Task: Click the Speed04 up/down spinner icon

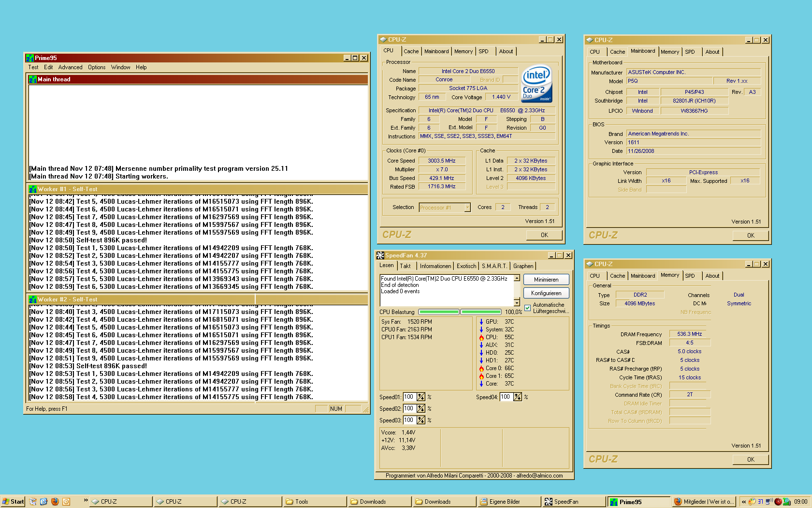Action: click(x=518, y=397)
